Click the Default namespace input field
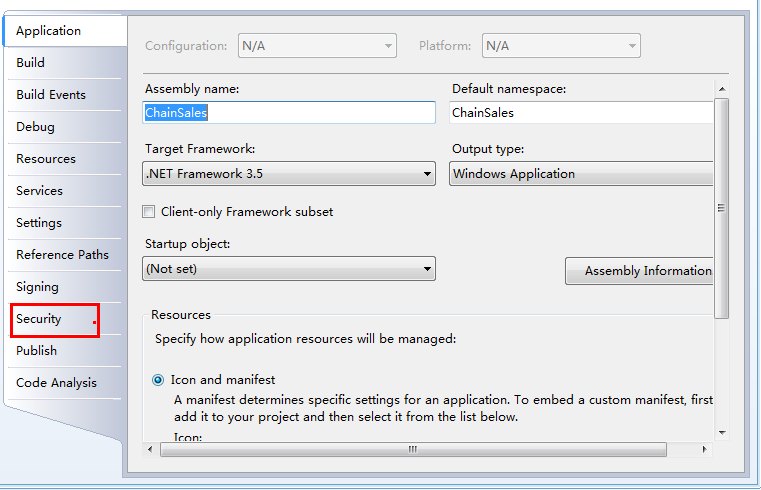761x490 pixels. pyautogui.click(x=581, y=113)
